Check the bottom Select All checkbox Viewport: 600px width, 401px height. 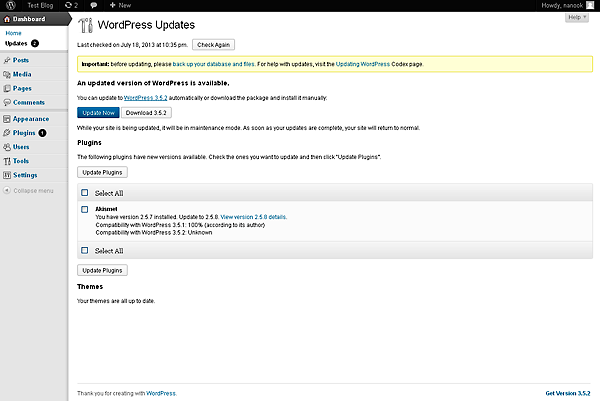coord(85,250)
